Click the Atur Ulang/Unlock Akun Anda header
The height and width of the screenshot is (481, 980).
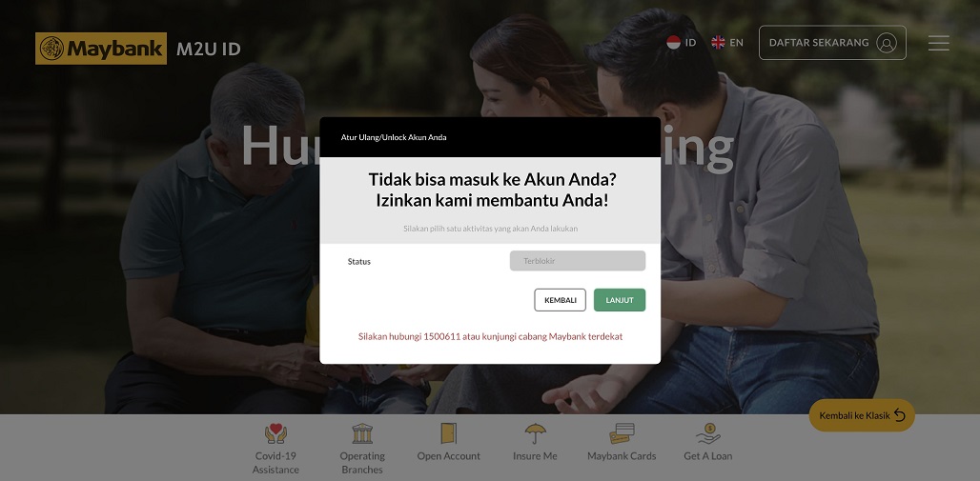394,137
